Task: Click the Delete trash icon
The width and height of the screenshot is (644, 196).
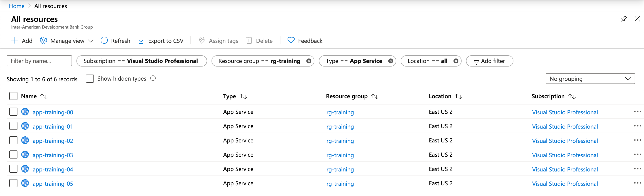Action: 249,40
